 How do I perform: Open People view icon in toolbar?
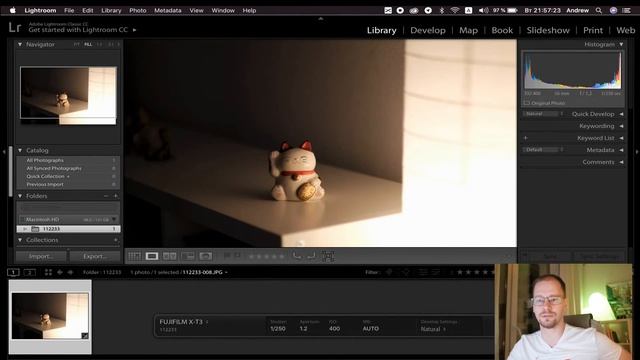[205, 256]
